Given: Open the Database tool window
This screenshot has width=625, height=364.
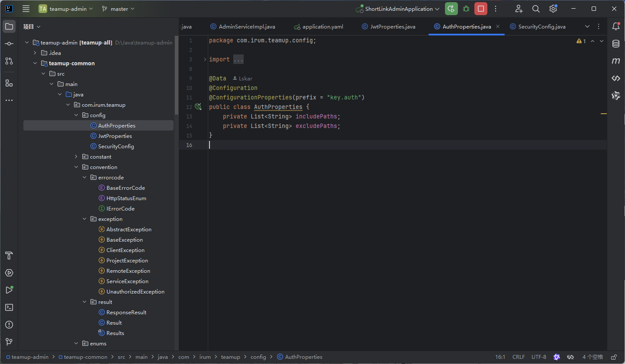Looking at the screenshot, I should pos(616,44).
